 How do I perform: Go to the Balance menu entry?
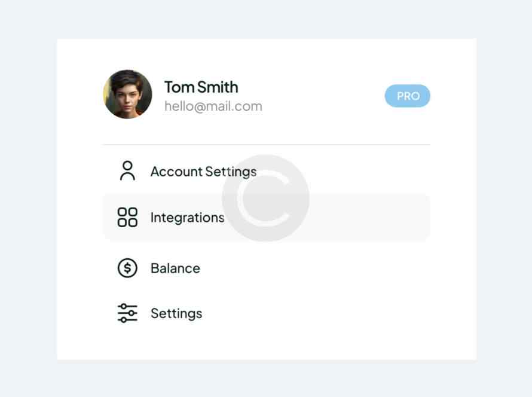175,268
